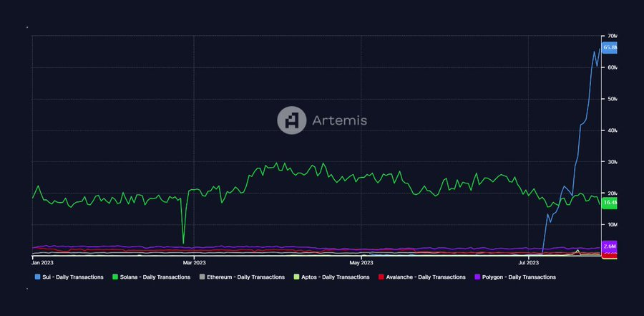Click the 2.6M Polygon value tag
This screenshot has height=316, width=644.
coord(610,246)
